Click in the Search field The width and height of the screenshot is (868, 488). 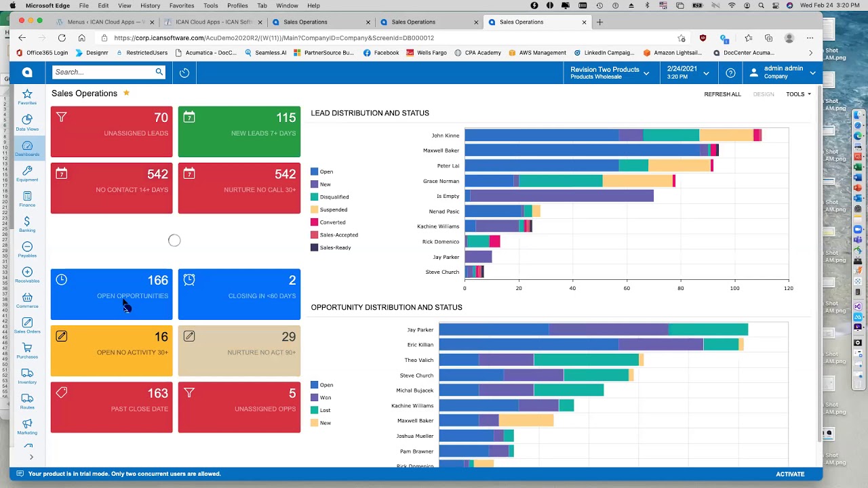[x=103, y=72]
